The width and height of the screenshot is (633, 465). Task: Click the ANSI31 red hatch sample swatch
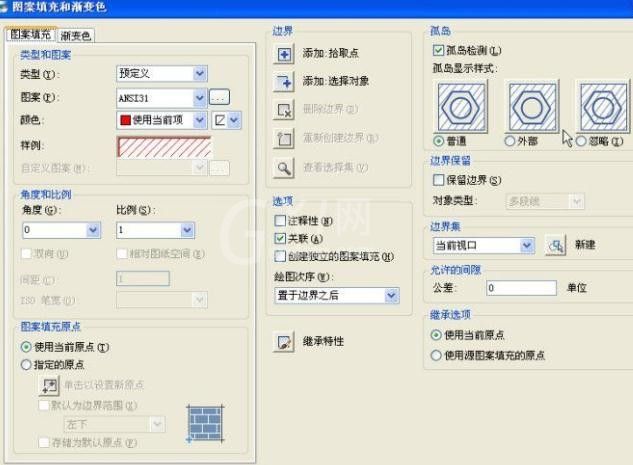coord(164,147)
